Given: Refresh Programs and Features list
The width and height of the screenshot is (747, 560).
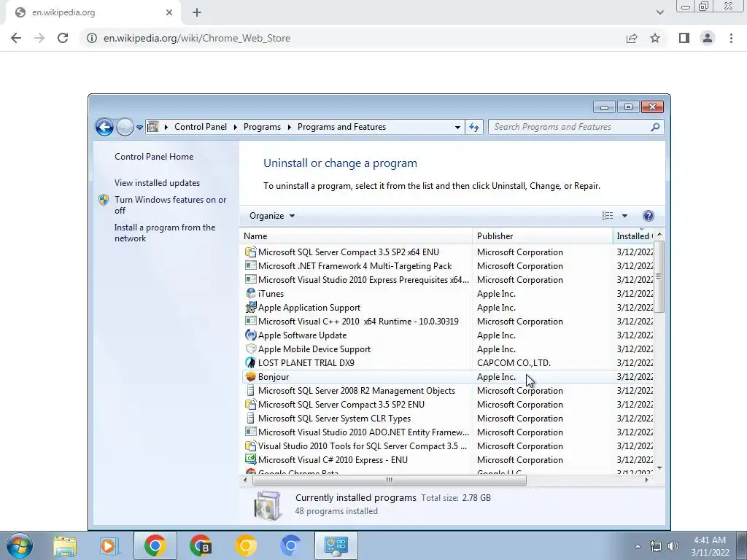Looking at the screenshot, I should coord(474,127).
